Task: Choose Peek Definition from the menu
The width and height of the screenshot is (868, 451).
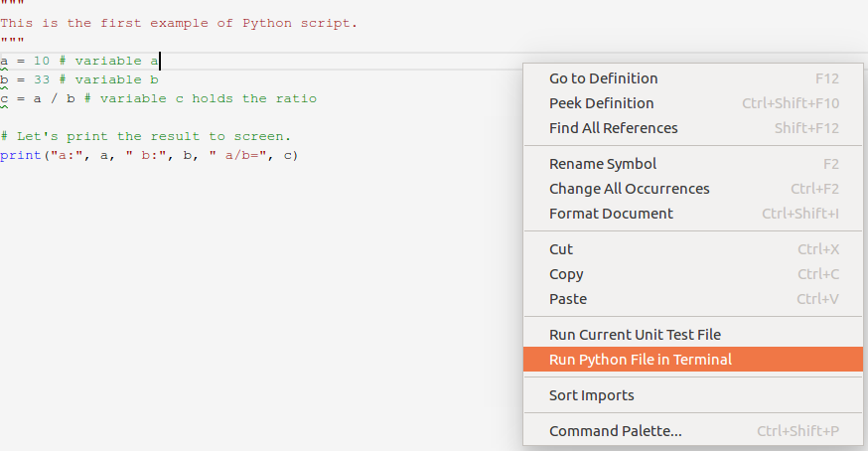Action: coord(601,103)
